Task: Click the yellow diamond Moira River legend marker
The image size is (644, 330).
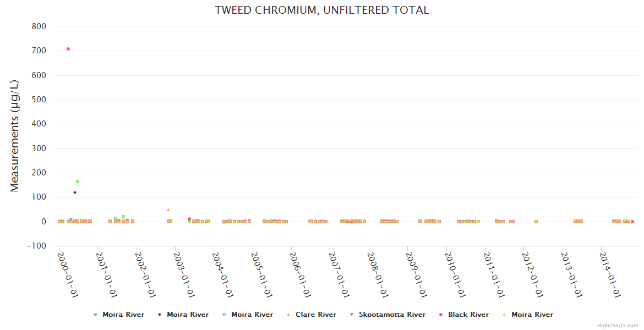Action: point(505,315)
